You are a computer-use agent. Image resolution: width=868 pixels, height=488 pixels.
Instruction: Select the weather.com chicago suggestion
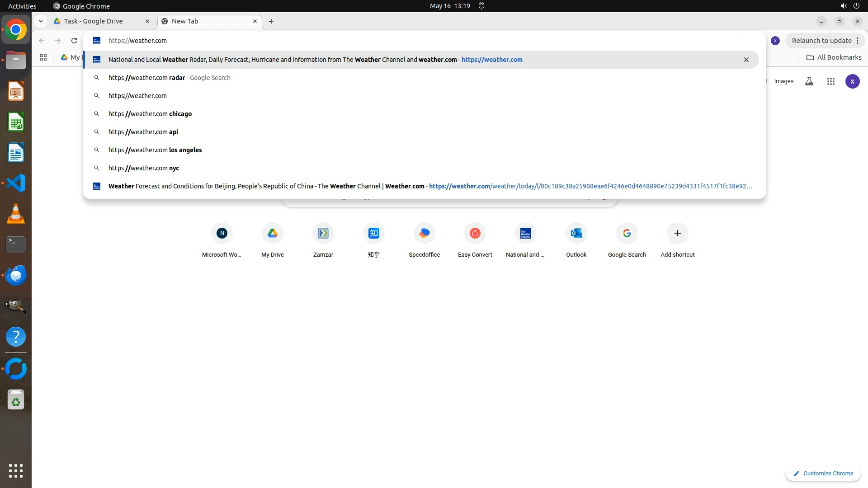[150, 114]
